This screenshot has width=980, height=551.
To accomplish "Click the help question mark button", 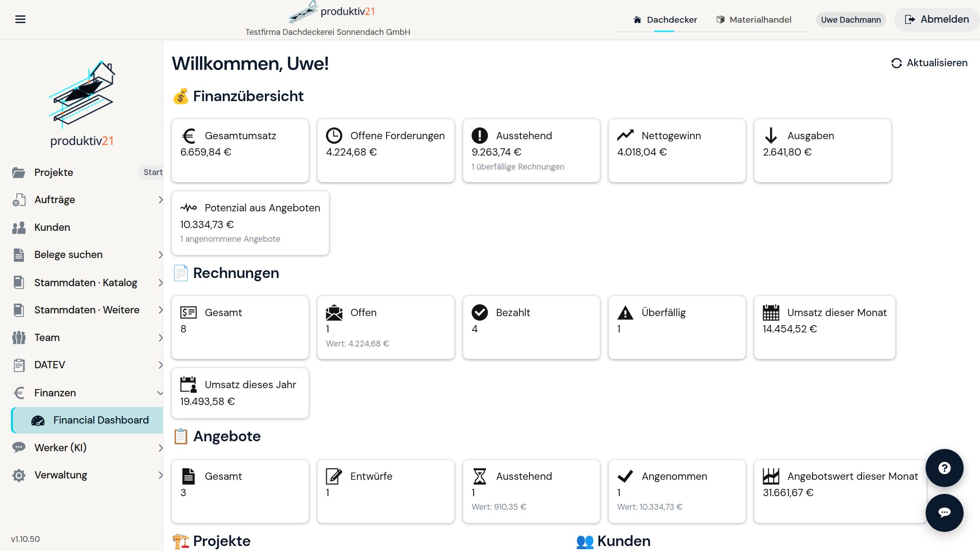I will 944,468.
